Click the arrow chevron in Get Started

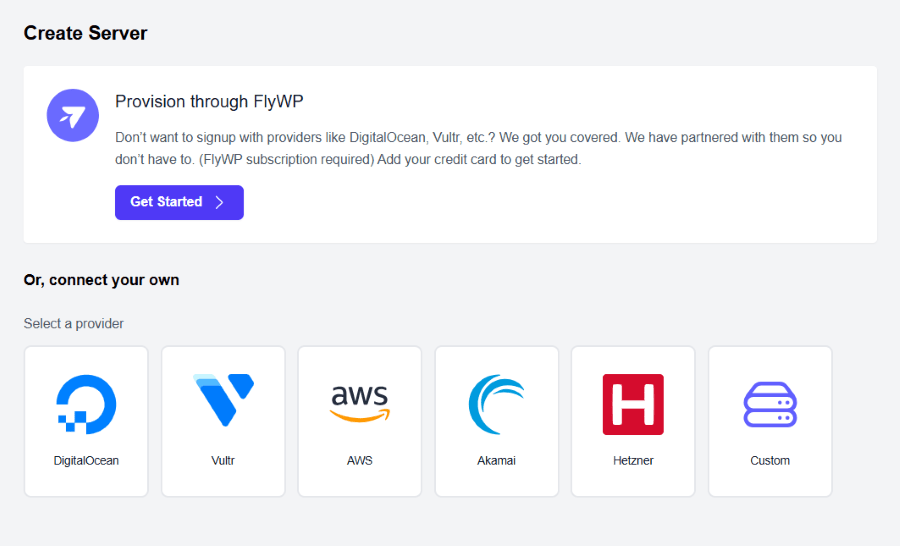pyautogui.click(x=219, y=202)
